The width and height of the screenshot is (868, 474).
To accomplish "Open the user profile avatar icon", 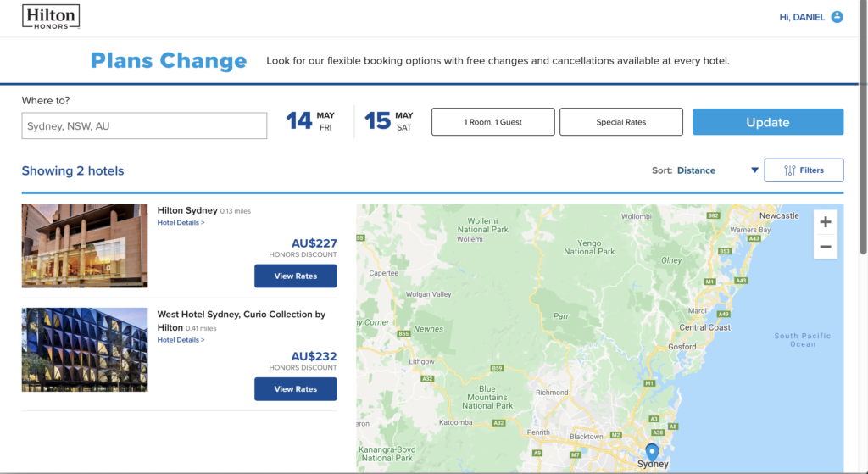I will (x=837, y=17).
